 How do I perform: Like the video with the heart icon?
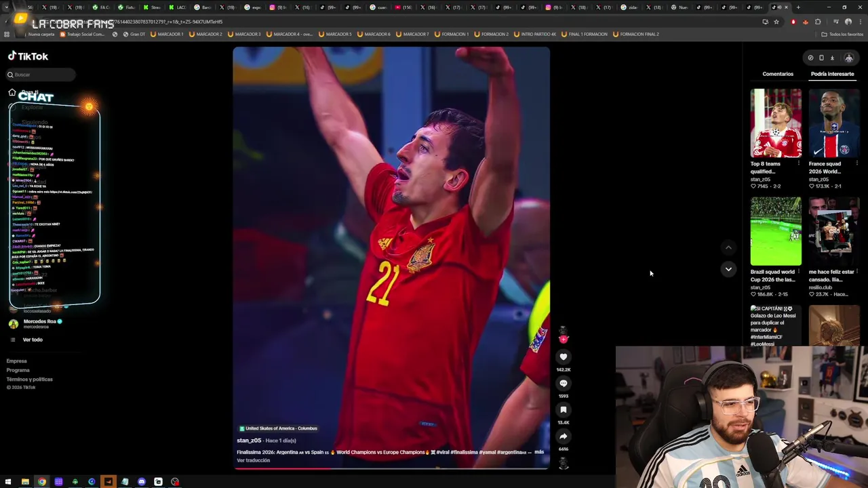tap(563, 357)
